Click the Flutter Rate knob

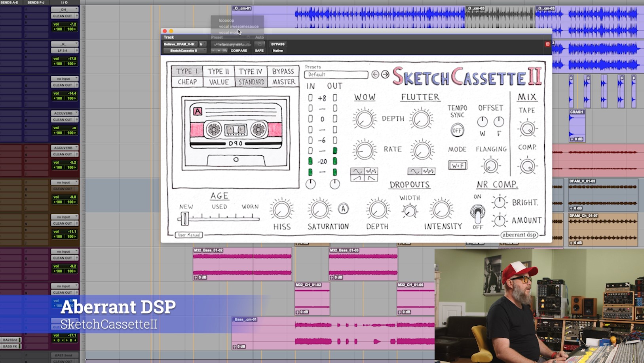[x=422, y=150]
